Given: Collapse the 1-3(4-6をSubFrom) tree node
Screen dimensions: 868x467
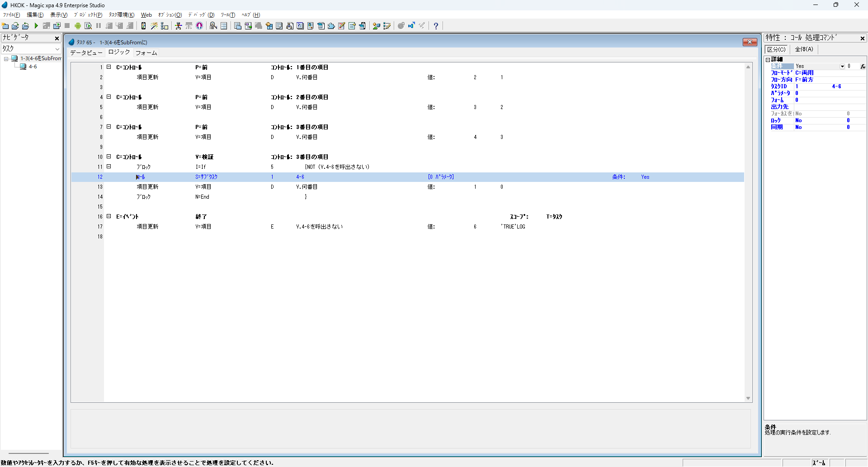Looking at the screenshot, I should point(6,59).
